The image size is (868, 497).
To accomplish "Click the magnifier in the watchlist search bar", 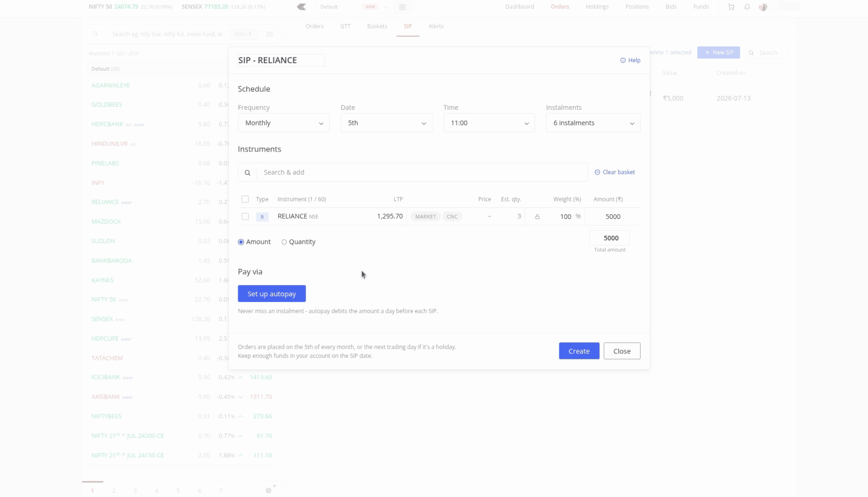I will [x=95, y=34].
